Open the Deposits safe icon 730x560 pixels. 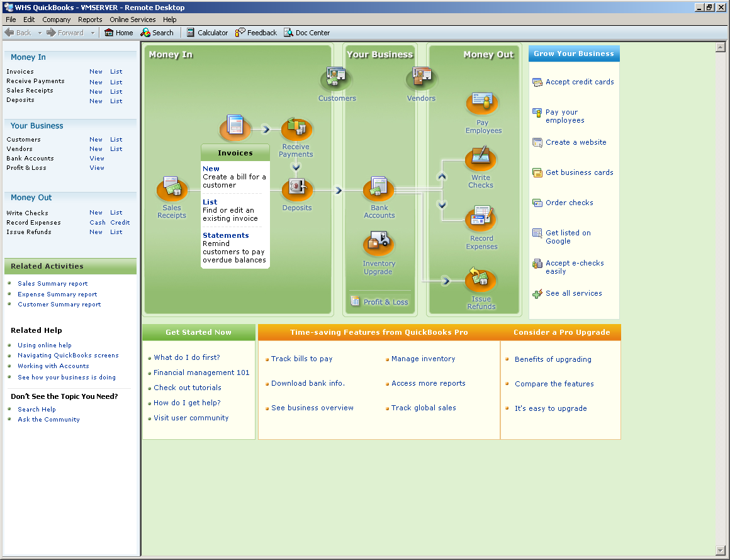point(297,189)
